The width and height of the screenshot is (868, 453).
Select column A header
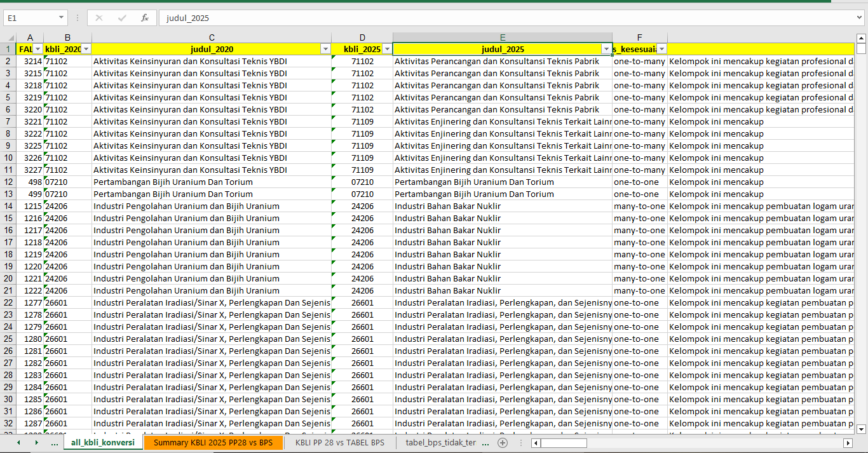(30, 37)
